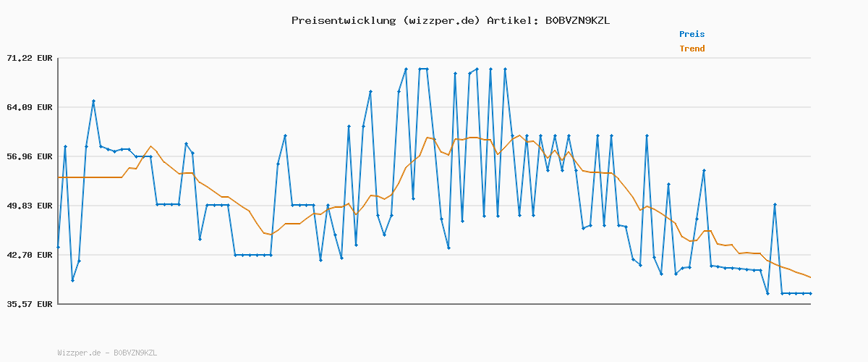The height and width of the screenshot is (362, 868).
Task: Click the right end of the orange trend line
Action: pos(810,277)
